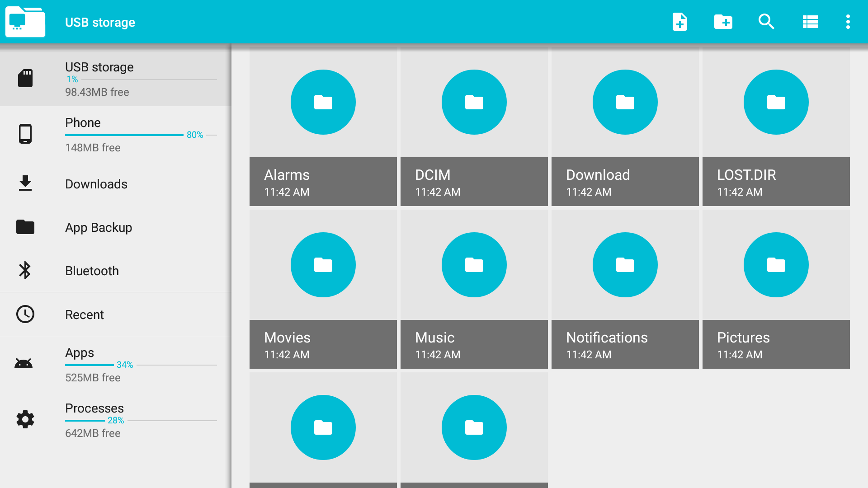
Task: Switch layout using the view mode icon
Action: pyautogui.click(x=810, y=22)
